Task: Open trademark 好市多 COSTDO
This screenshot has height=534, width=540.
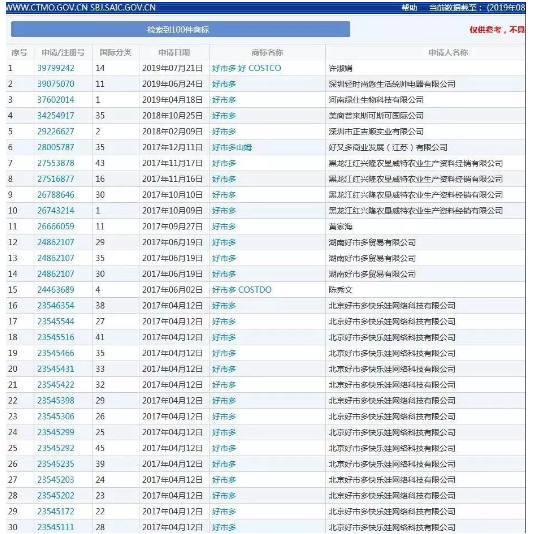Action: (x=242, y=290)
